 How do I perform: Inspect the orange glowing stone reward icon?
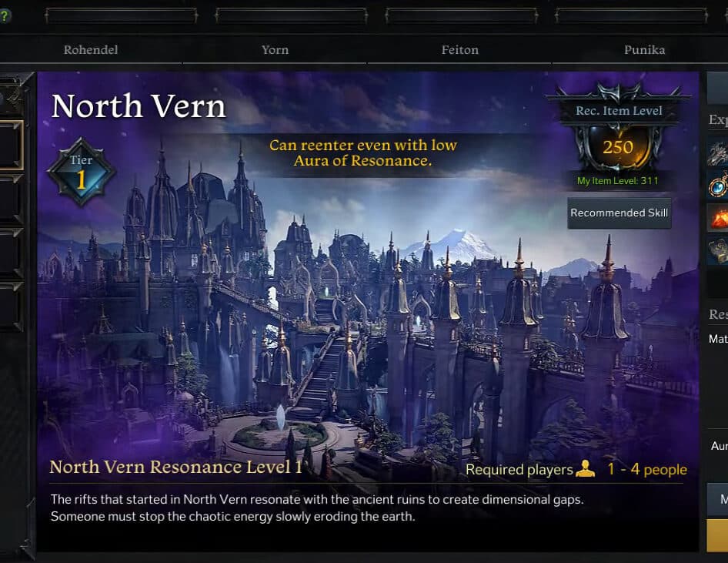tap(718, 218)
